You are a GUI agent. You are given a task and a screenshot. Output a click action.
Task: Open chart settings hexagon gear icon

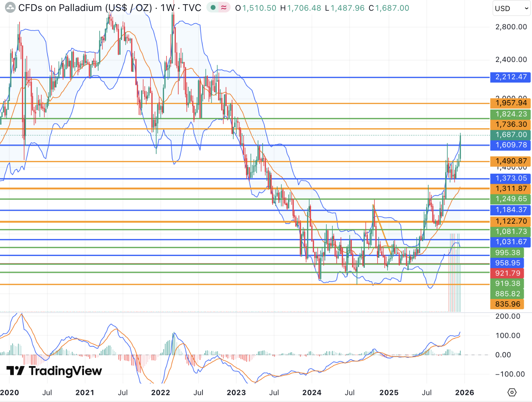[512, 392]
